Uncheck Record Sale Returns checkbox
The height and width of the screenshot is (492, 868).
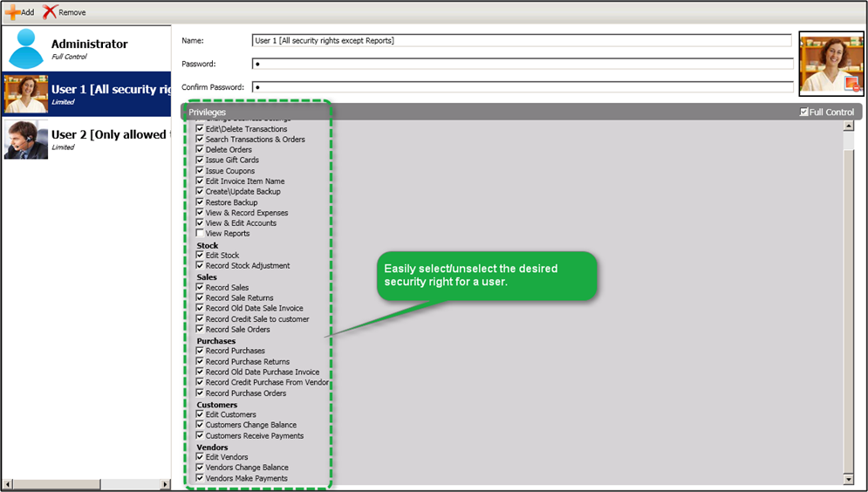tap(201, 298)
